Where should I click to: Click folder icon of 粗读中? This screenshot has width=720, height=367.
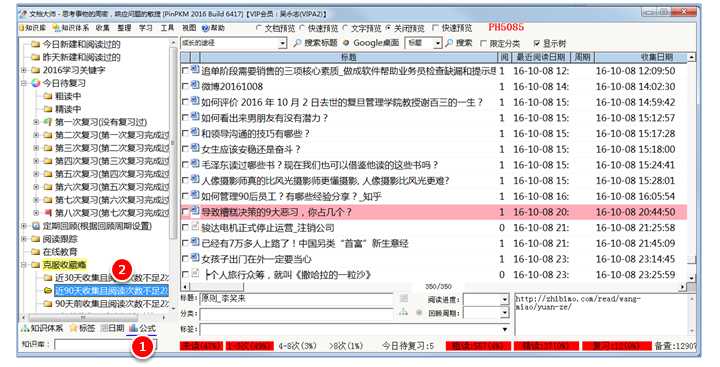(x=48, y=96)
